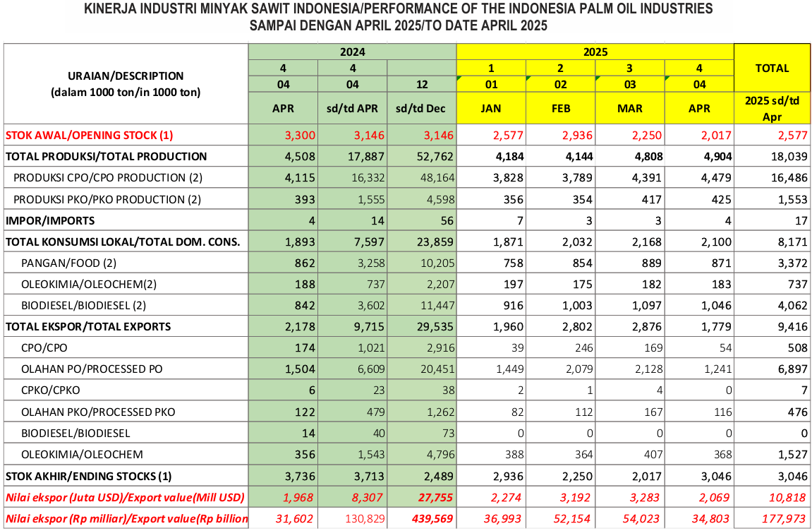Select domestic consumption total '8,171'

pos(792,242)
